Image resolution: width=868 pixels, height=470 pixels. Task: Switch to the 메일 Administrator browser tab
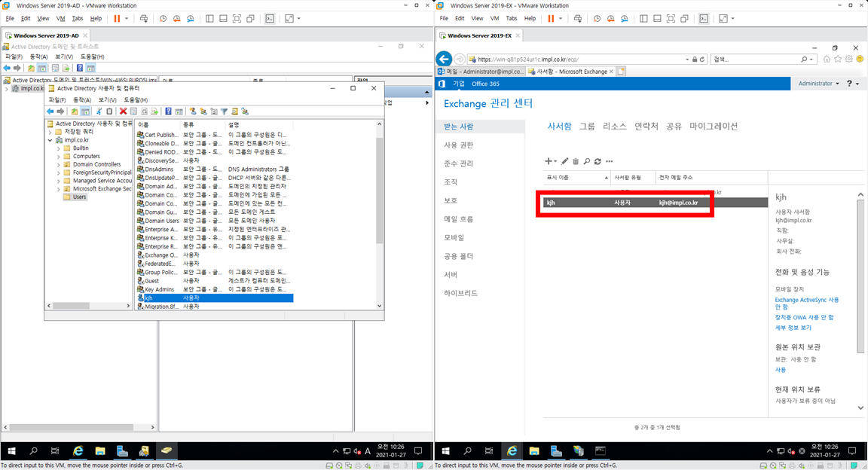point(480,72)
